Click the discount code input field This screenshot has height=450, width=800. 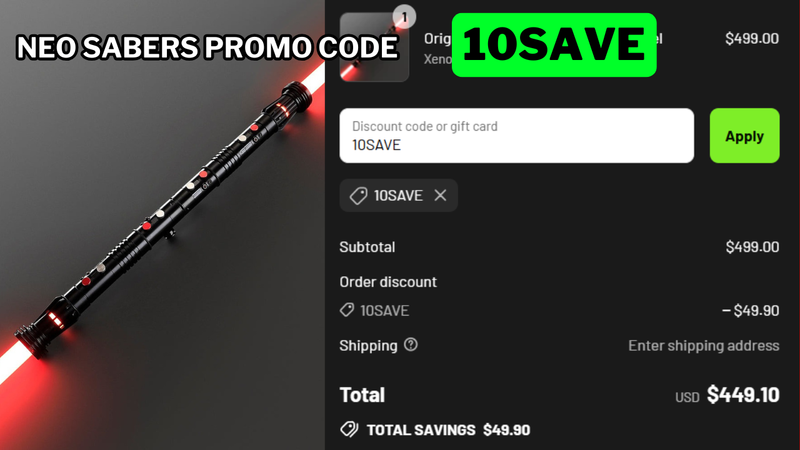pyautogui.click(x=516, y=136)
